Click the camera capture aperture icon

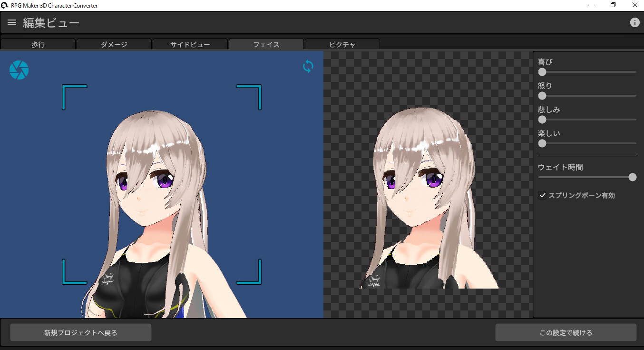pos(19,70)
